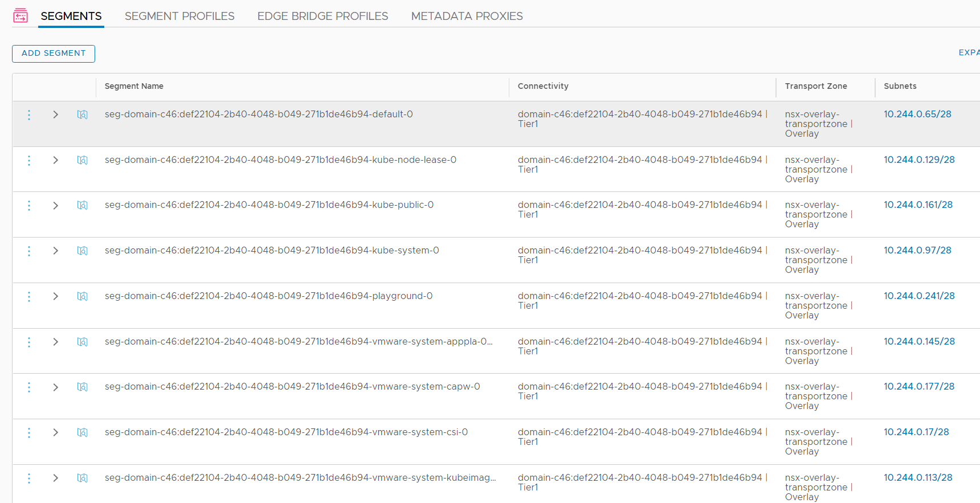Switch to the Segments tab

click(x=71, y=16)
